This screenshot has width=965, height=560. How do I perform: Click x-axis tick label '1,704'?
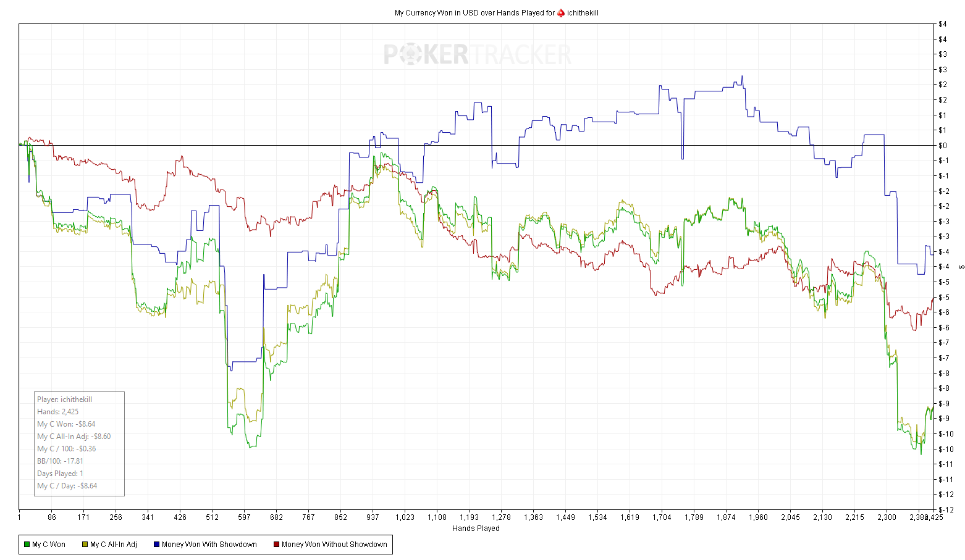point(662,517)
